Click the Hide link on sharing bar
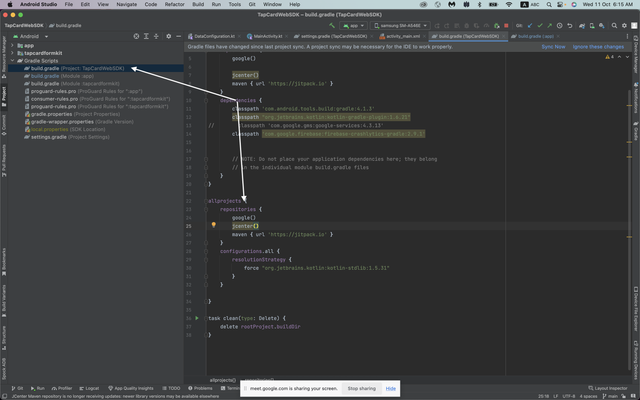This screenshot has width=640, height=400. point(391,388)
